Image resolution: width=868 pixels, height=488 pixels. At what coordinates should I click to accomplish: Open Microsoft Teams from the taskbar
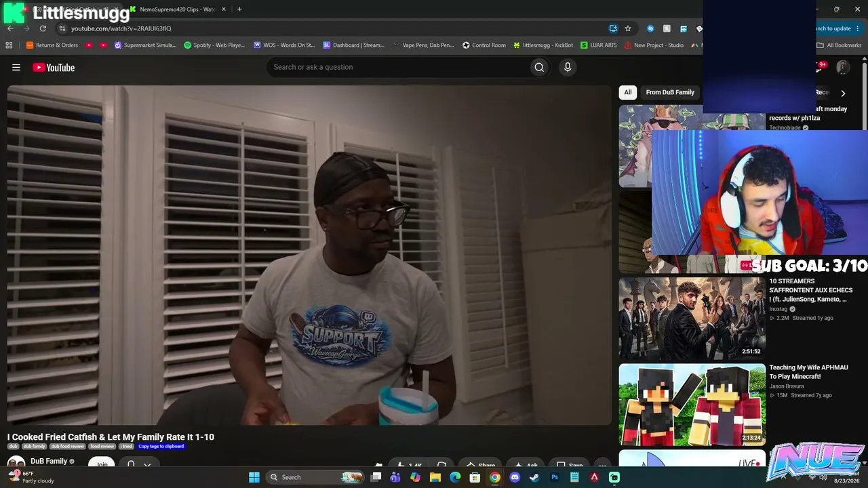pos(395,477)
